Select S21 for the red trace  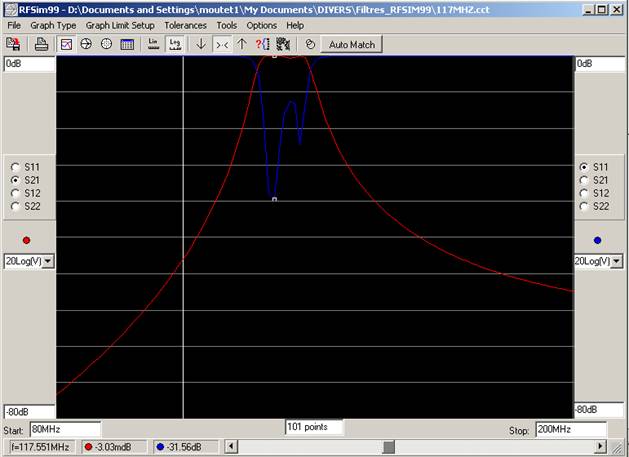(x=15, y=180)
